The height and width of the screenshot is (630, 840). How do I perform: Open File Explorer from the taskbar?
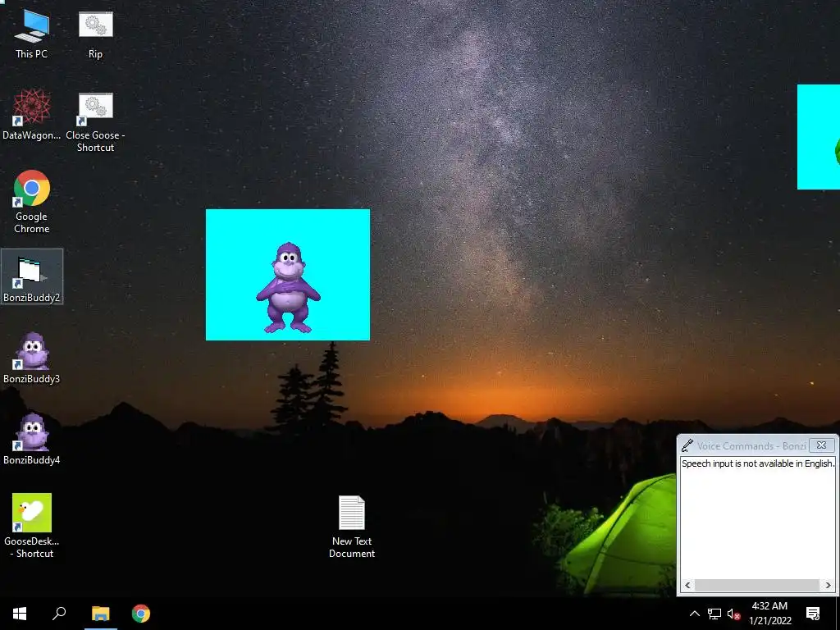tap(100, 614)
